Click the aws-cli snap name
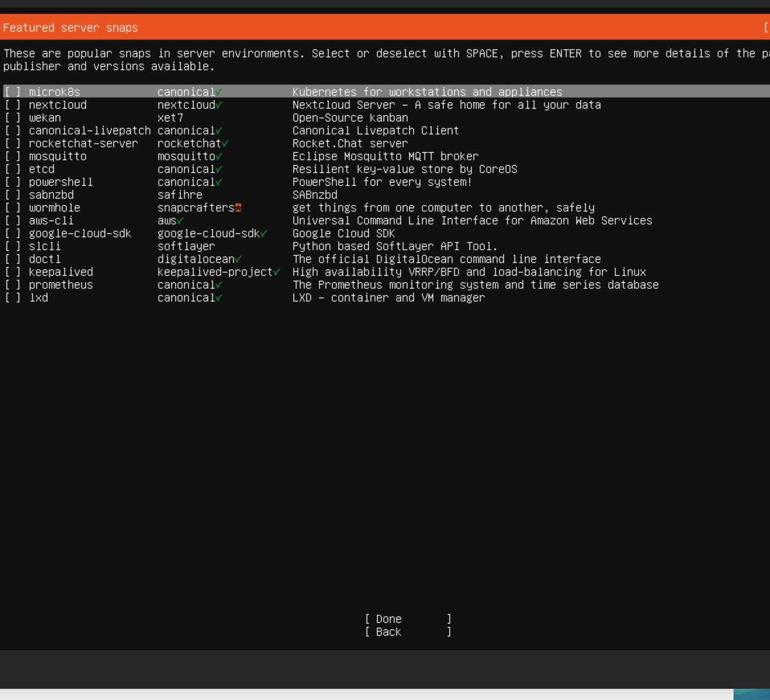The height and width of the screenshot is (700, 770). [x=51, y=221]
